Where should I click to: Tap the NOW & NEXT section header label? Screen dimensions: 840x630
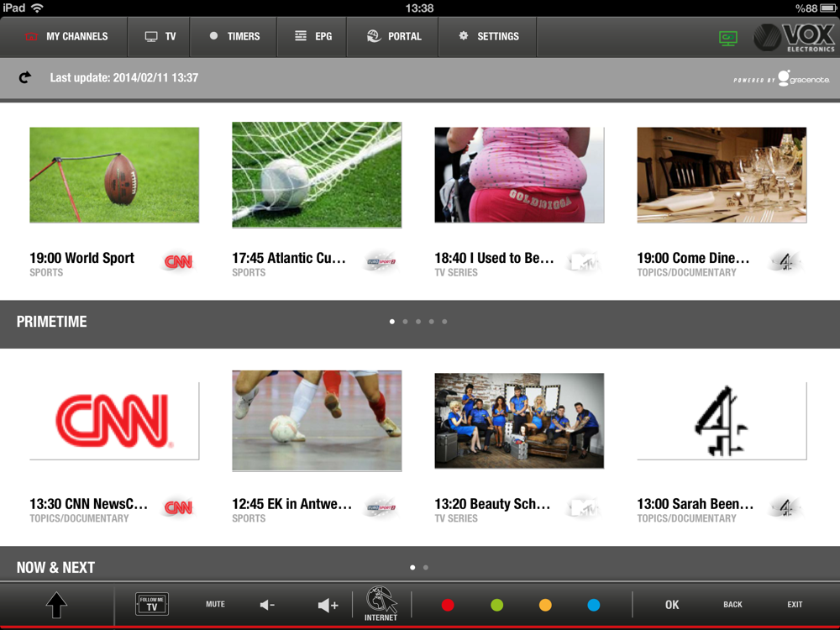pyautogui.click(x=55, y=567)
